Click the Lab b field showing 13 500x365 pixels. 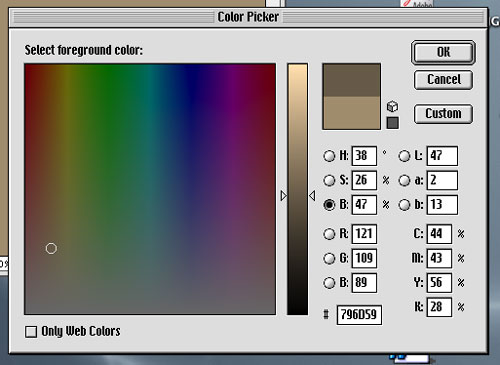coord(442,205)
